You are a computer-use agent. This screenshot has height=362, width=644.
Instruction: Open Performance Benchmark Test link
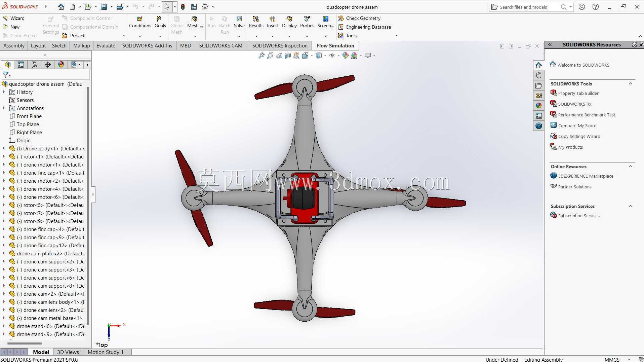[587, 115]
